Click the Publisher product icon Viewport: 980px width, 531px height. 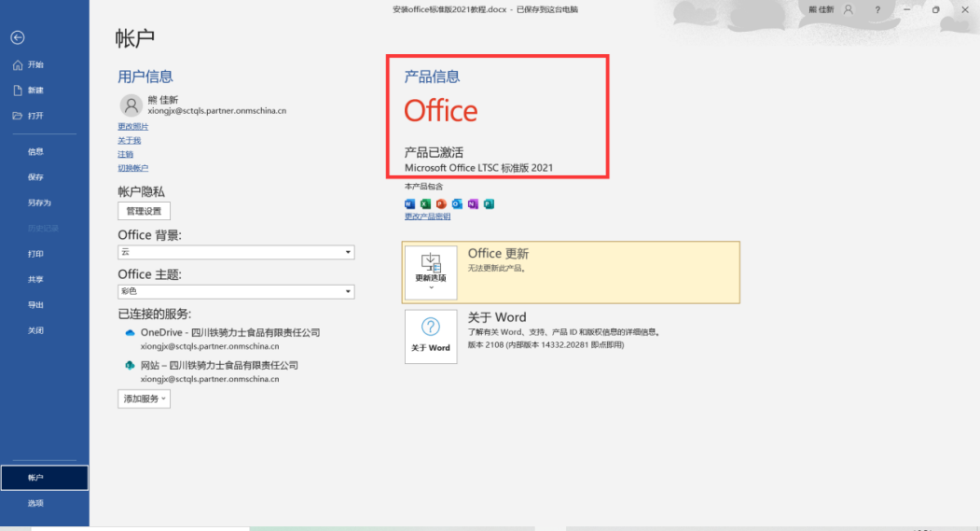490,203
